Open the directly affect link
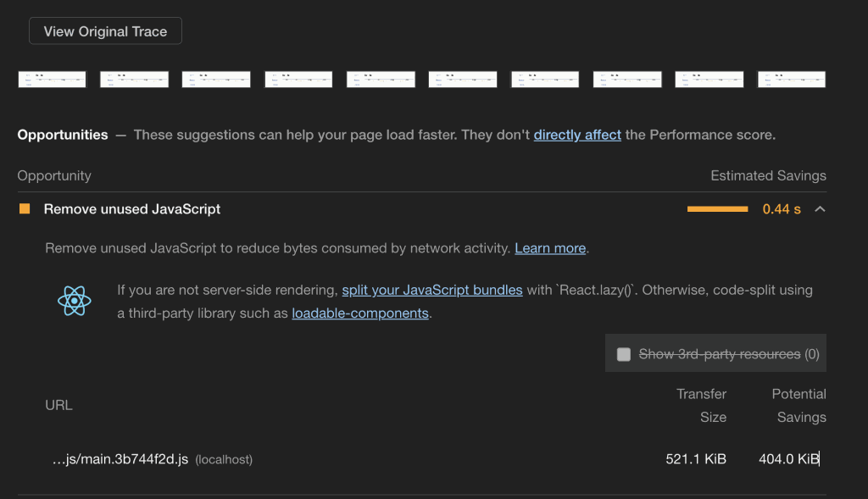 (x=577, y=135)
